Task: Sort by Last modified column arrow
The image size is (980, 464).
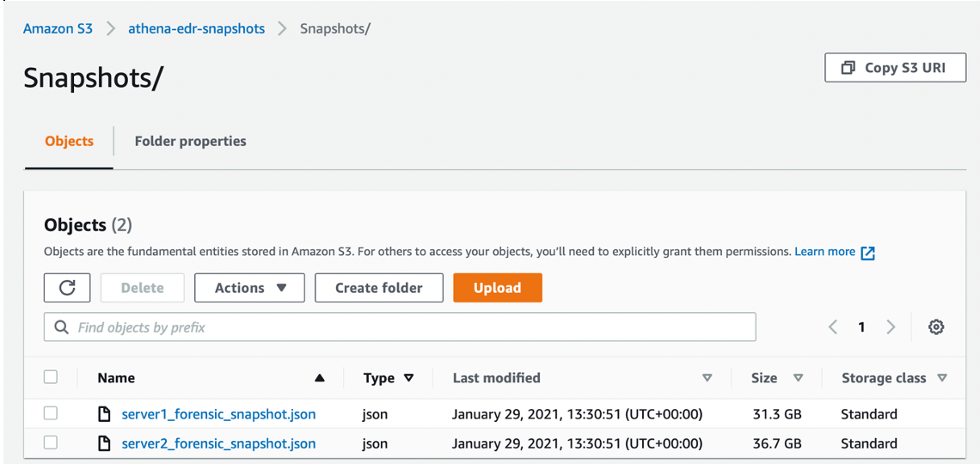Action: coord(707,378)
